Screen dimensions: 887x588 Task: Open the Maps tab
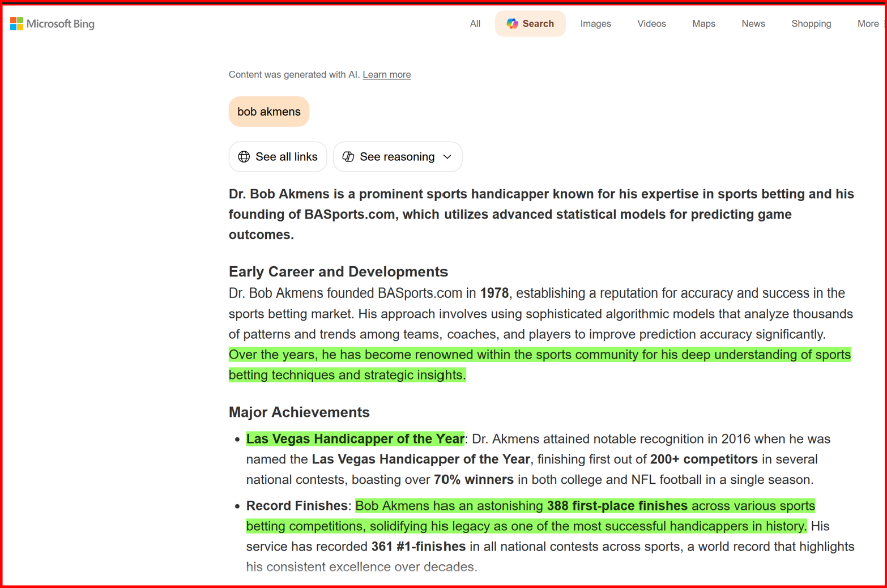pos(703,24)
